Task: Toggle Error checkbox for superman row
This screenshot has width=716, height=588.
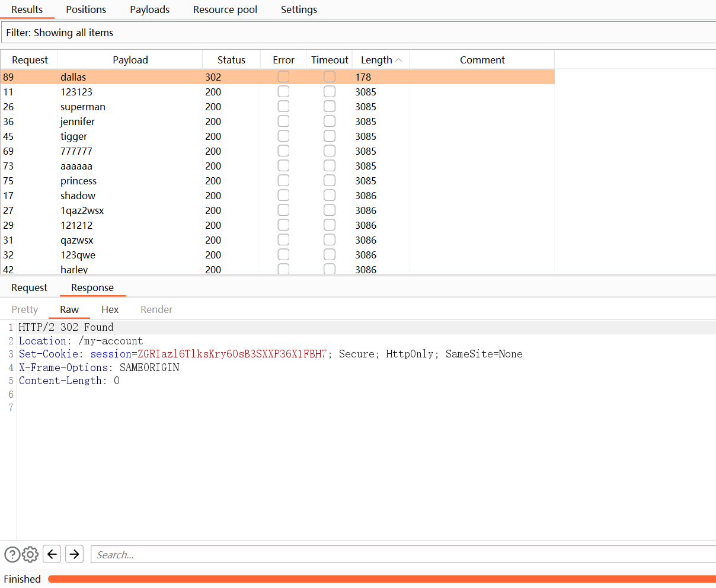Action: (283, 107)
